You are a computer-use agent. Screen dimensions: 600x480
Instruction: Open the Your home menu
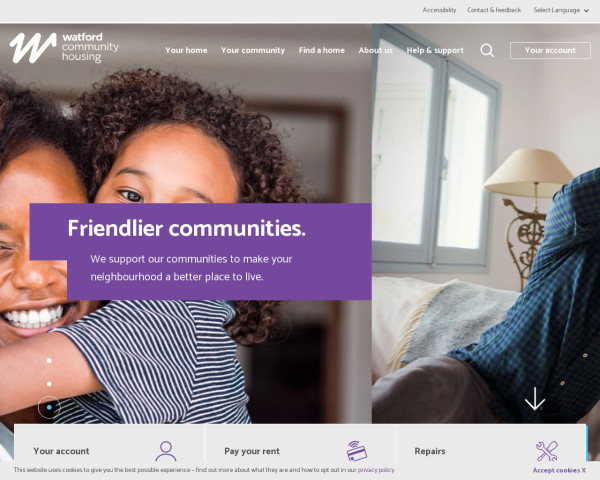186,50
